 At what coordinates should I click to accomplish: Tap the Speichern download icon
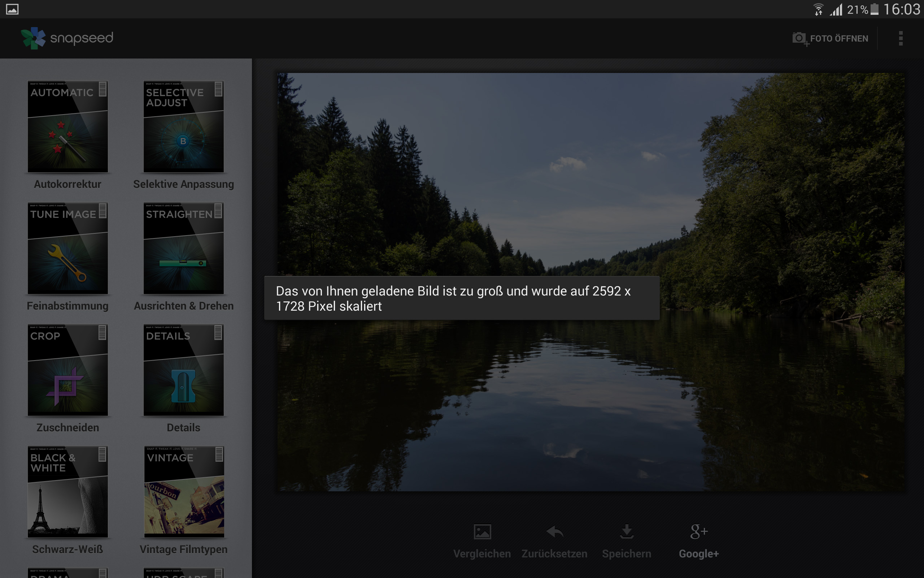tap(627, 532)
